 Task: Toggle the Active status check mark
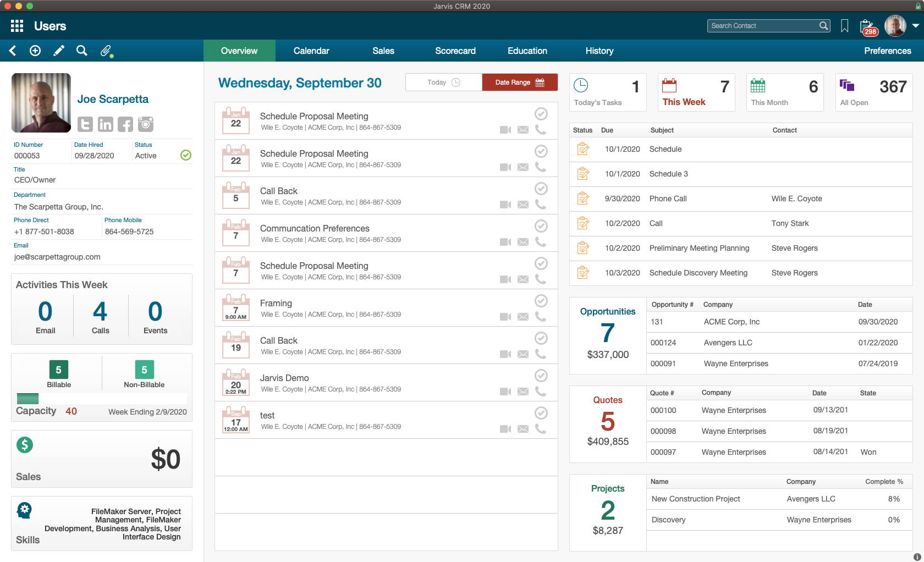pyautogui.click(x=186, y=155)
